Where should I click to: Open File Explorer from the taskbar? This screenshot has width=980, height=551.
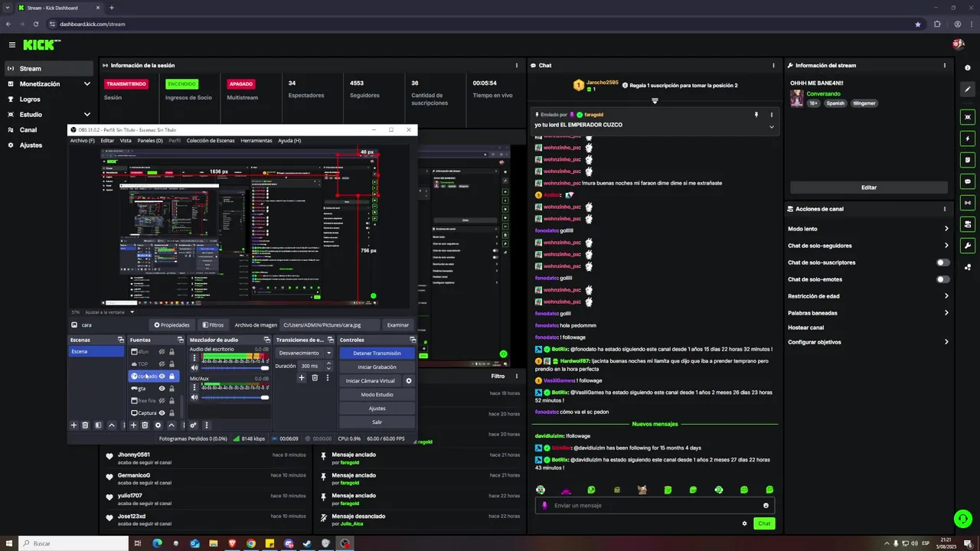pos(214,543)
